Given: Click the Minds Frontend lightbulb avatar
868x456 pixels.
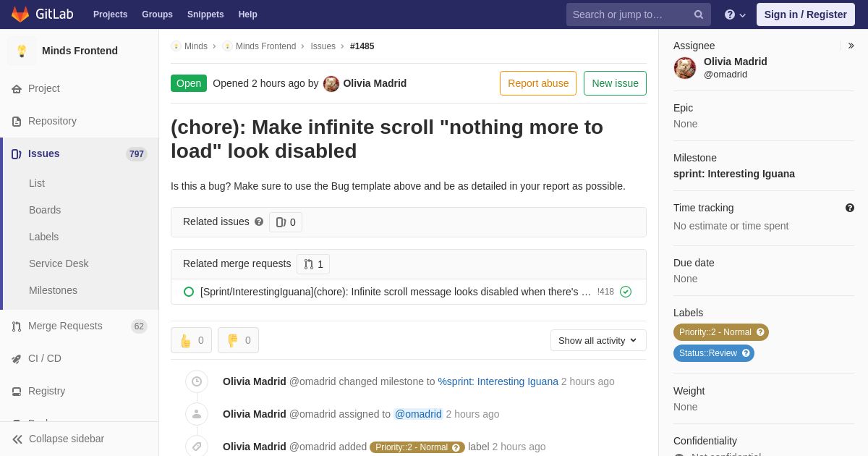Looking at the screenshot, I should [x=22, y=51].
